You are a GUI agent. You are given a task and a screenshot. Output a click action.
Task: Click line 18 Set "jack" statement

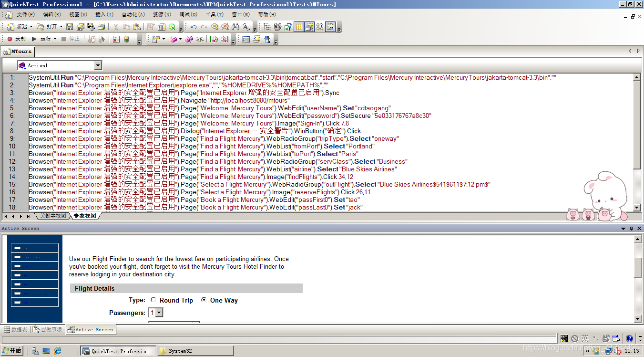pos(195,207)
